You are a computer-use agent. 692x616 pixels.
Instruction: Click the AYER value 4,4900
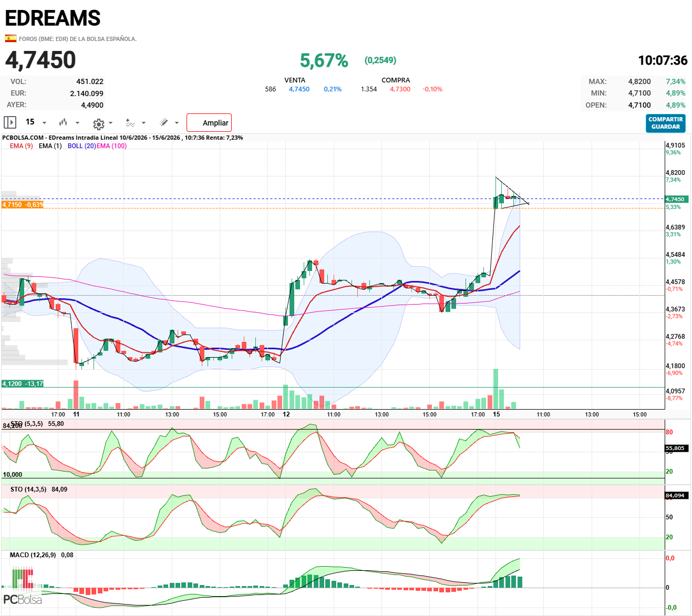(x=92, y=105)
